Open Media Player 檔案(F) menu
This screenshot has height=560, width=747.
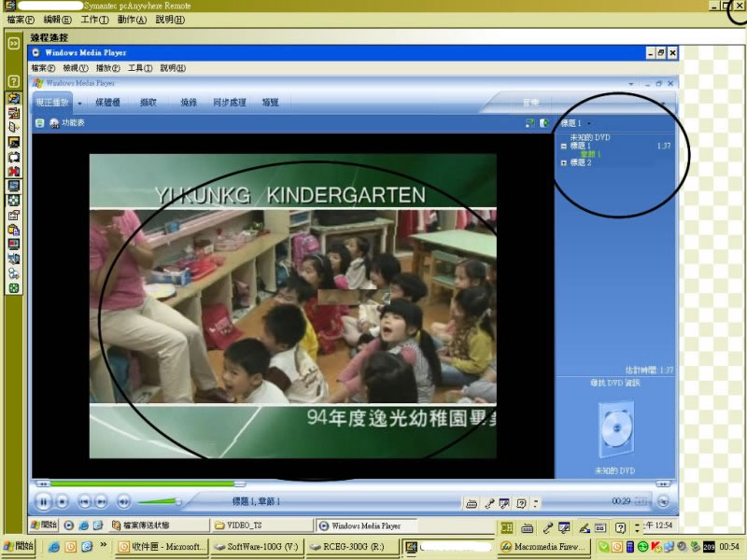point(43,68)
